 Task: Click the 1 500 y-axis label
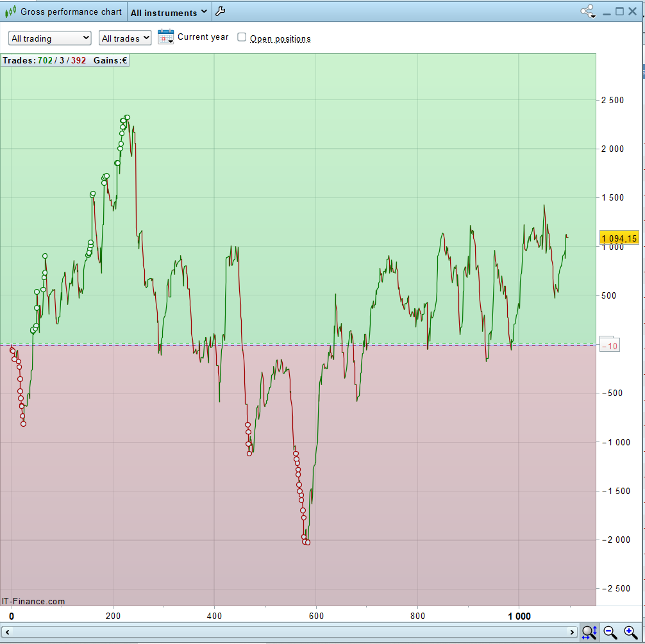tap(612, 198)
